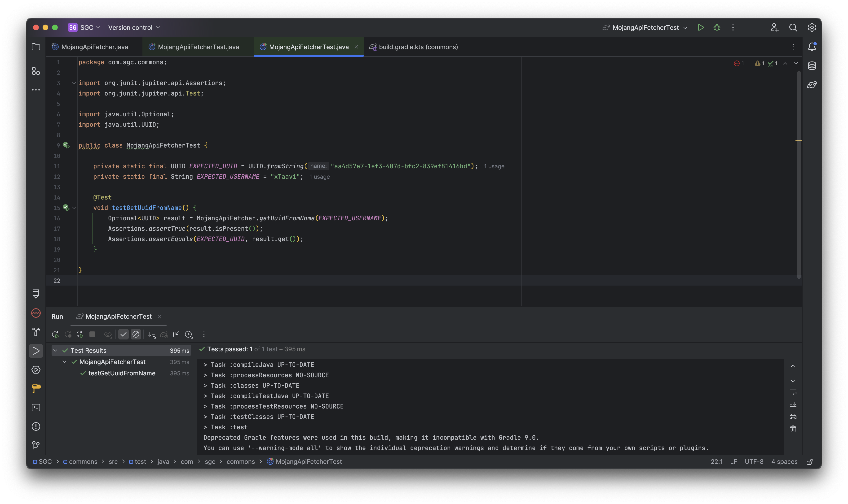The height and width of the screenshot is (504, 848).
Task: Click the Rerun tests icon in Run toolbar
Action: [55, 335]
